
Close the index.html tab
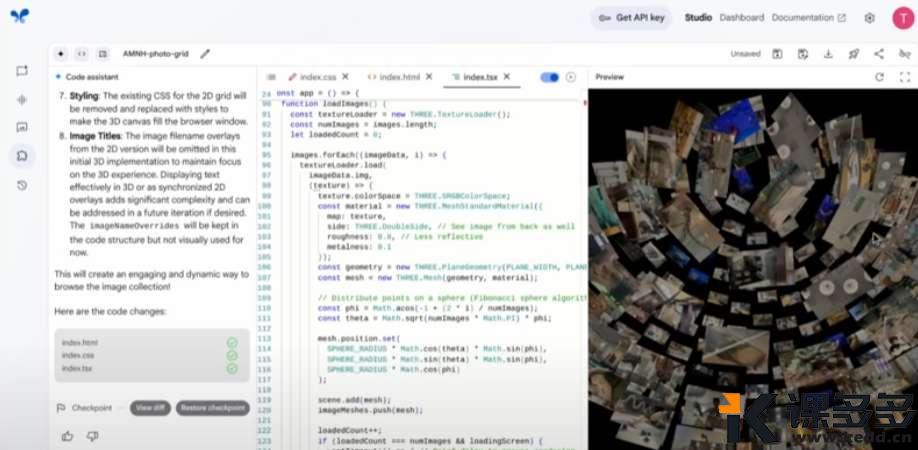click(429, 77)
